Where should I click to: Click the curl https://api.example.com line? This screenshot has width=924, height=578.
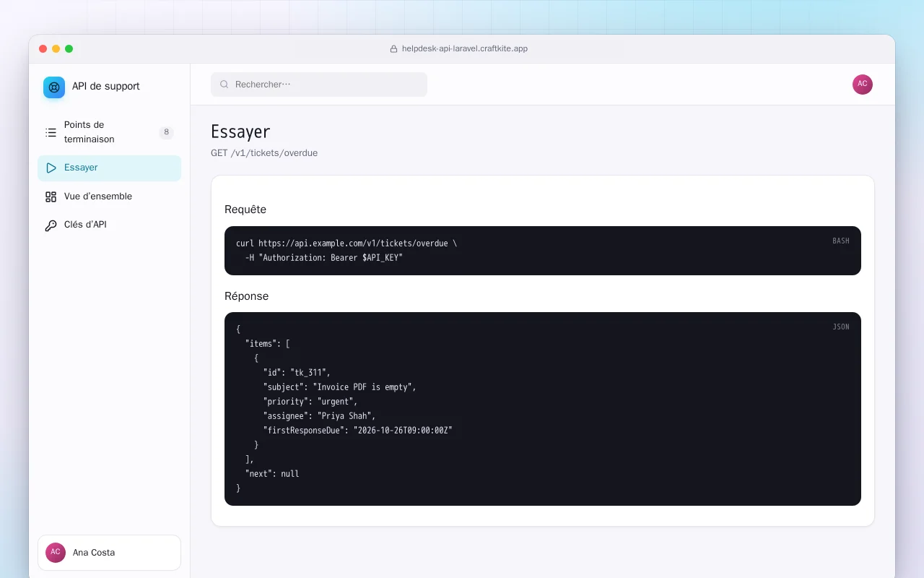point(346,243)
